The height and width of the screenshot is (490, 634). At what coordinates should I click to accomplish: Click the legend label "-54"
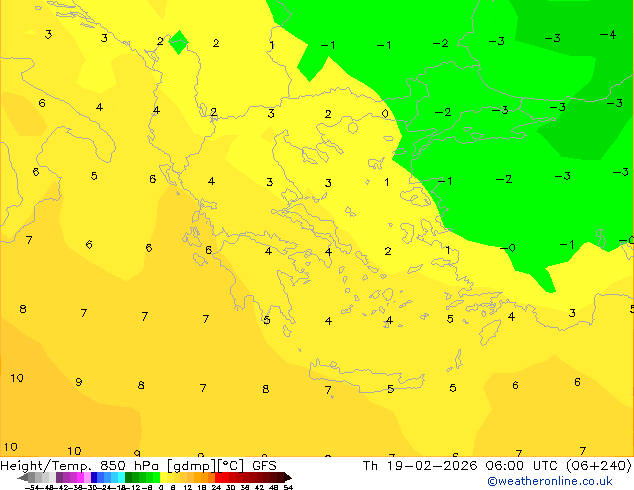[32, 487]
